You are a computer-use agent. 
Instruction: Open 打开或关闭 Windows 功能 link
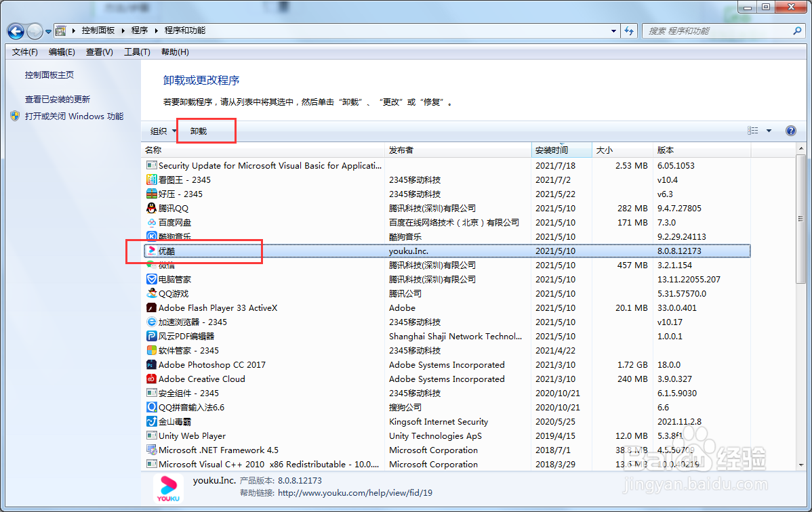pos(74,116)
